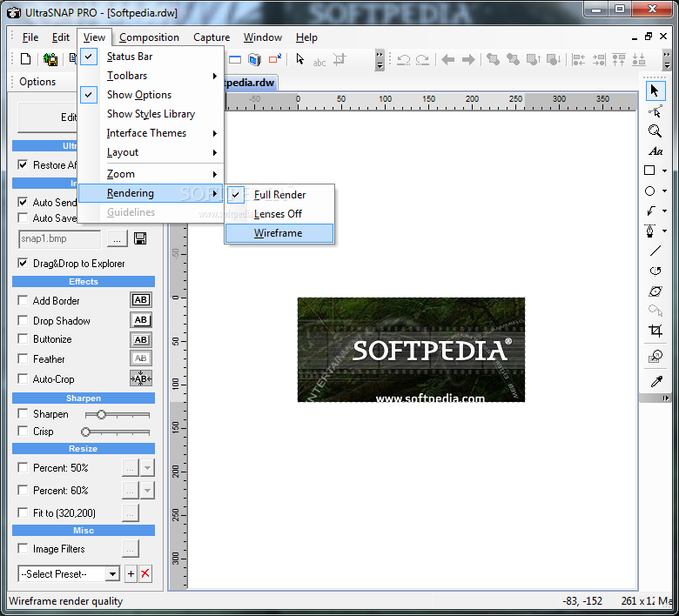Expand the Interface Themes submenu
This screenshot has width=679, height=616.
pos(151,133)
